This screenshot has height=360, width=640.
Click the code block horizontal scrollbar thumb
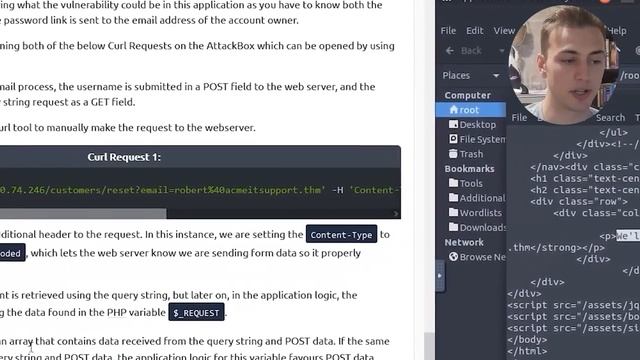(x=83, y=213)
